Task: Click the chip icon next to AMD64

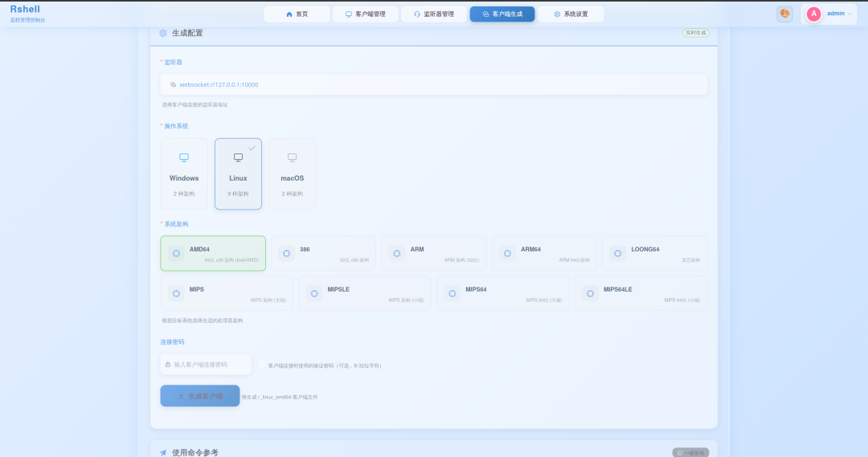Action: 176,253
